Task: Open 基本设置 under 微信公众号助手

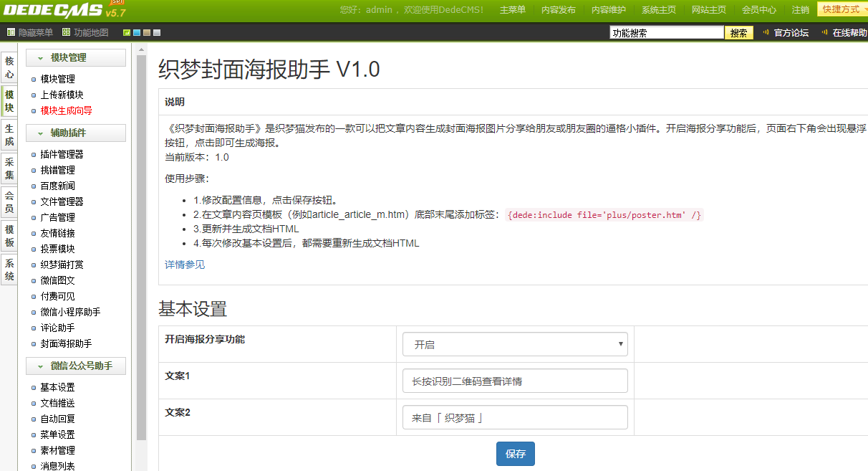Action: pos(57,387)
